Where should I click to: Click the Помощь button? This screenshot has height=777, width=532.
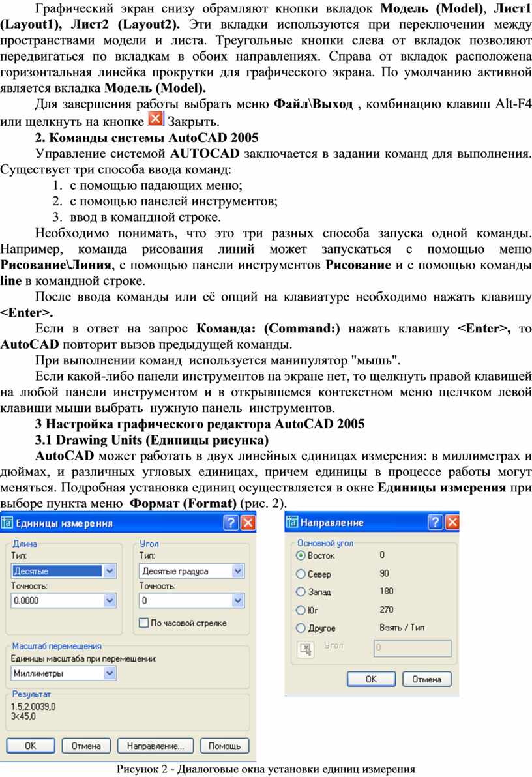pos(224,746)
